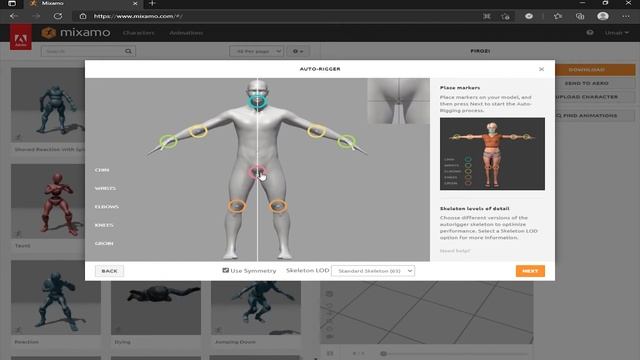Click the groin zoom preview thumbnail
The image size is (640, 360).
[398, 101]
